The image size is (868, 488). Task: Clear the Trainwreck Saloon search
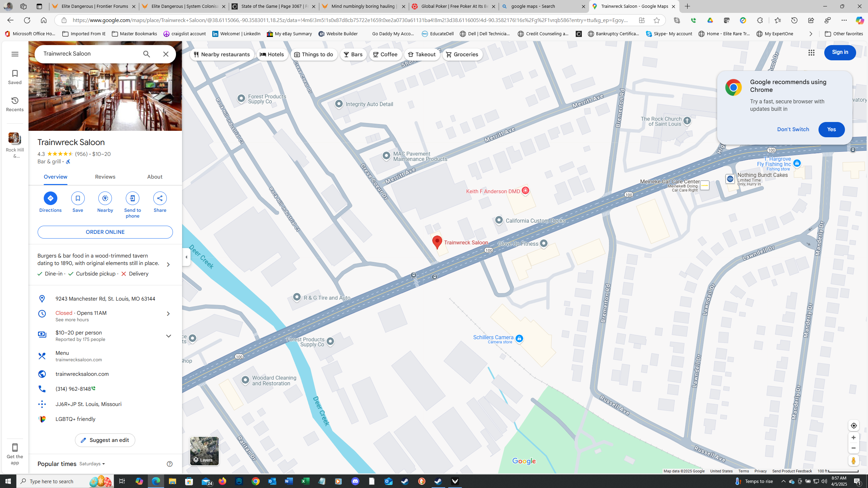(166, 54)
